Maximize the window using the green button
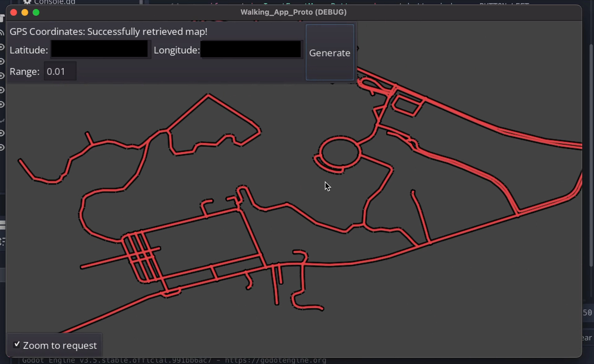The image size is (594, 364). [x=36, y=12]
